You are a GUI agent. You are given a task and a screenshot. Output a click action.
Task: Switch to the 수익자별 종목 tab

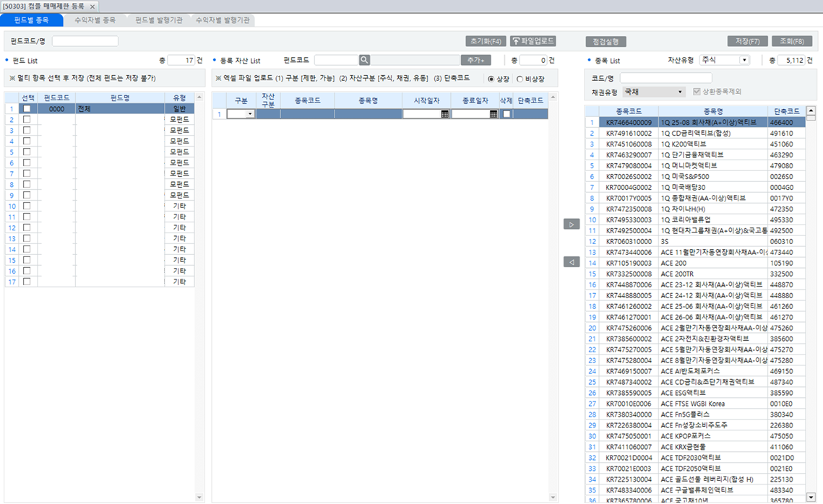point(95,20)
